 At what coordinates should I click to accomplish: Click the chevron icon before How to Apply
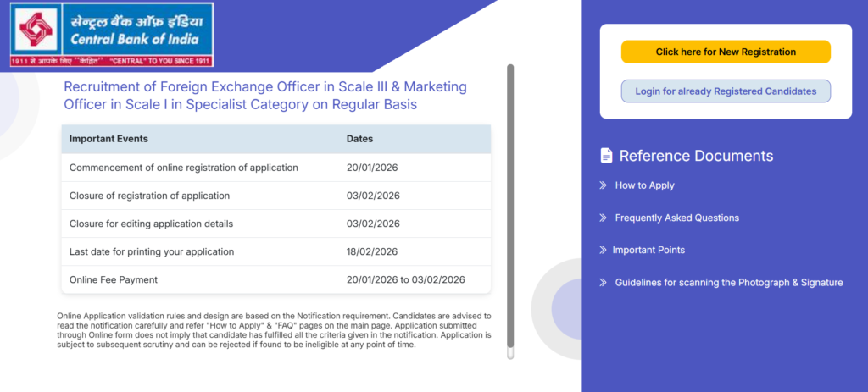603,185
